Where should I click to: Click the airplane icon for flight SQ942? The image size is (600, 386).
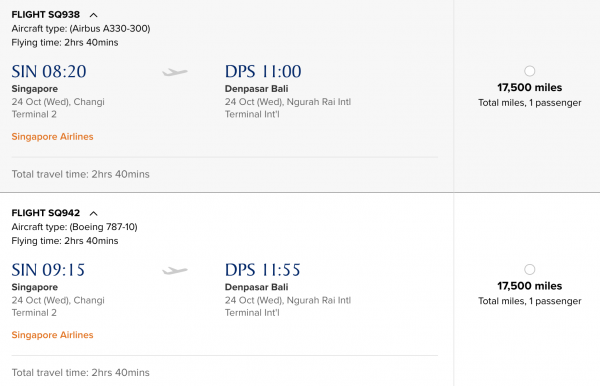coord(175,270)
